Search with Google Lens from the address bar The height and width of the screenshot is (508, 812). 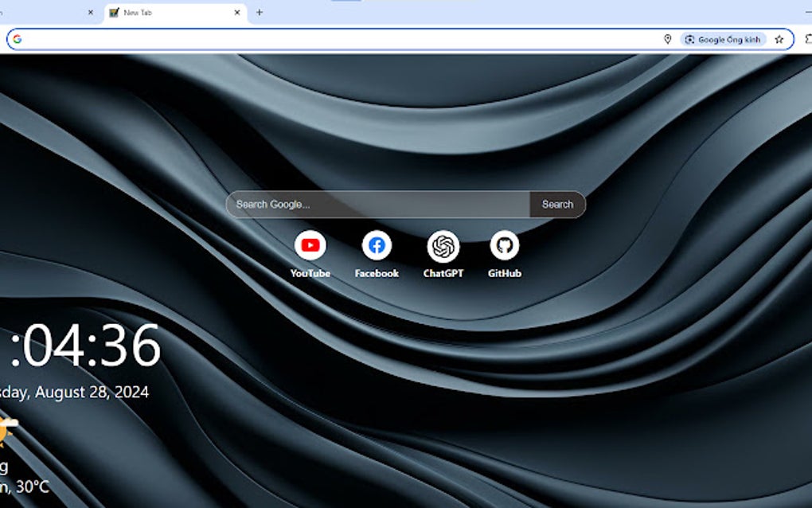pyautogui.click(x=724, y=38)
